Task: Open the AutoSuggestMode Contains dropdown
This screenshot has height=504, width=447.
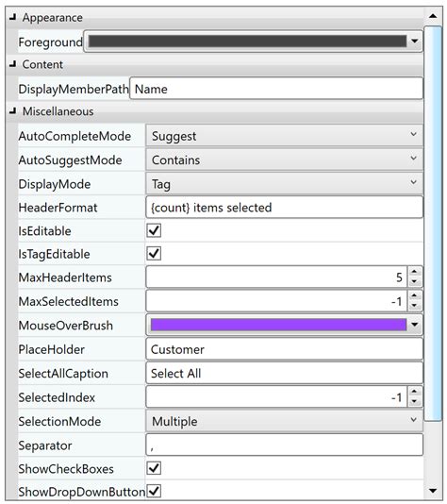Action: [284, 160]
